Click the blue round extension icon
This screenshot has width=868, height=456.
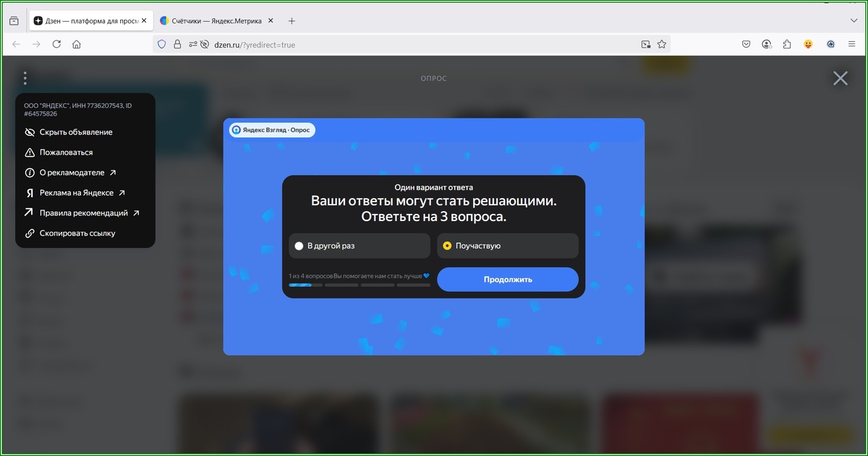830,44
